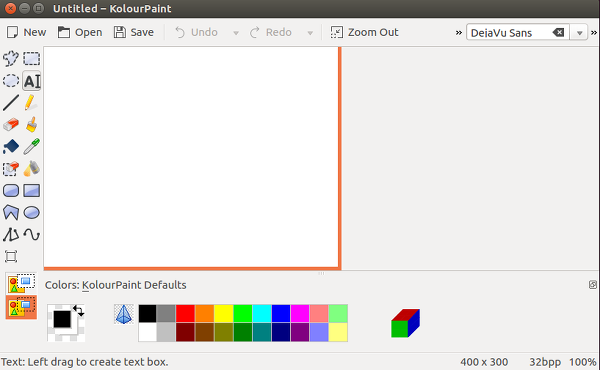This screenshot has height=370, width=600.
Task: Click the white drawing canvas
Action: [x=191, y=157]
